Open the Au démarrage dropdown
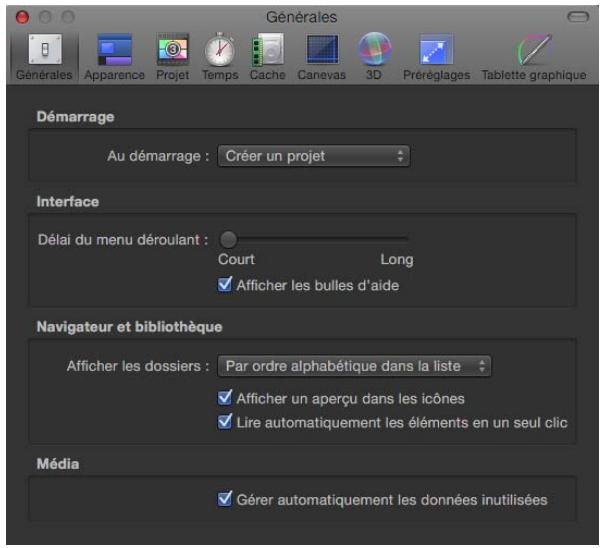The width and height of the screenshot is (601, 548). coord(314,156)
